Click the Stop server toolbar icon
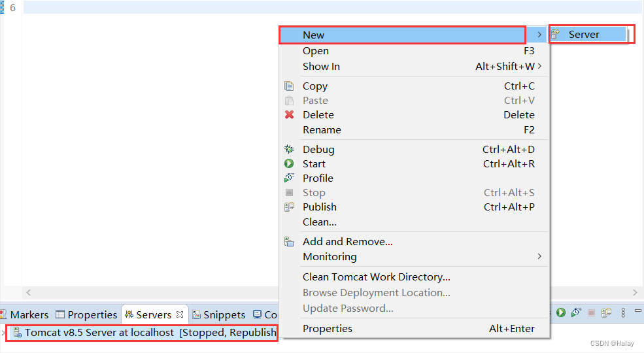This screenshot has height=353, width=644. [592, 312]
